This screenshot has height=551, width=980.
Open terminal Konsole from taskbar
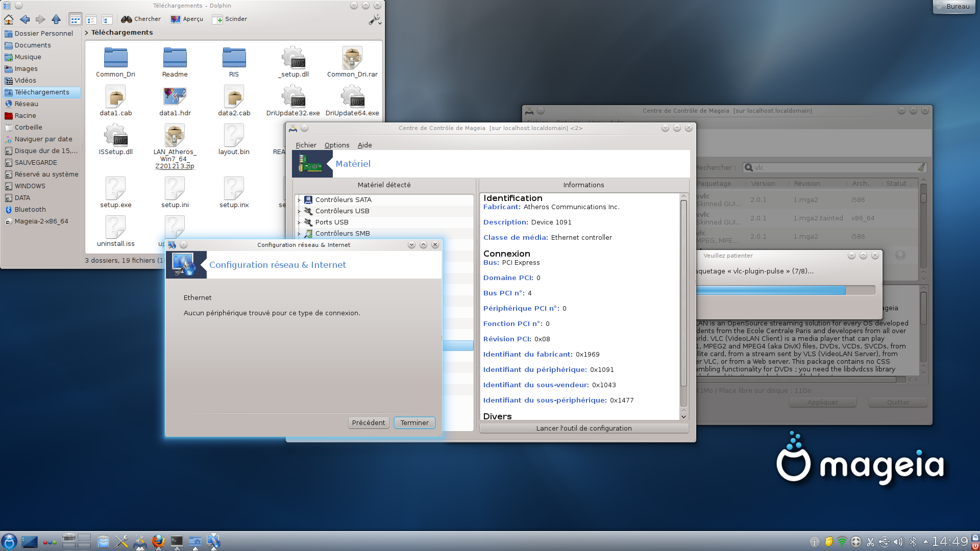[x=177, y=541]
